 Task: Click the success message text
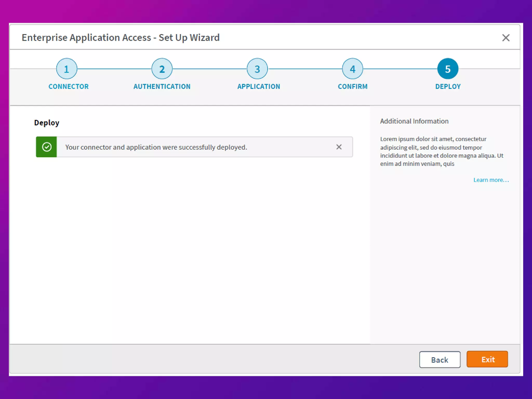pos(156,147)
